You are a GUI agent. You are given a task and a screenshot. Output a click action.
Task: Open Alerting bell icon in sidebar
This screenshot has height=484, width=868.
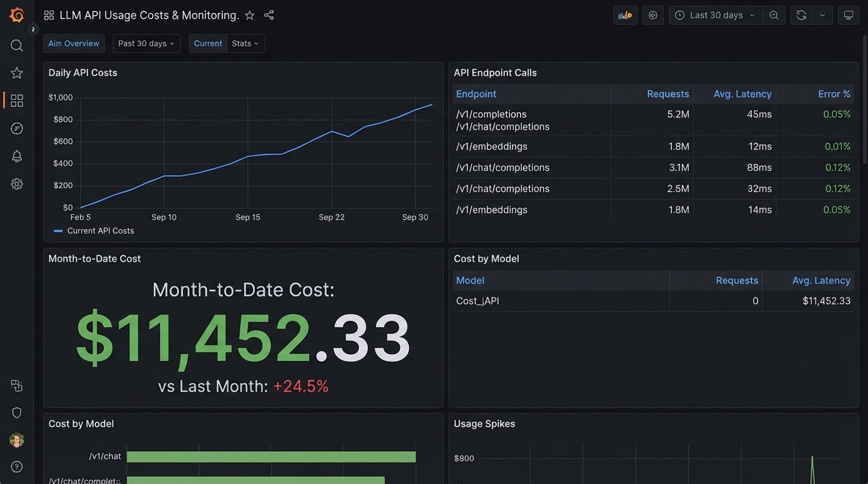[17, 156]
